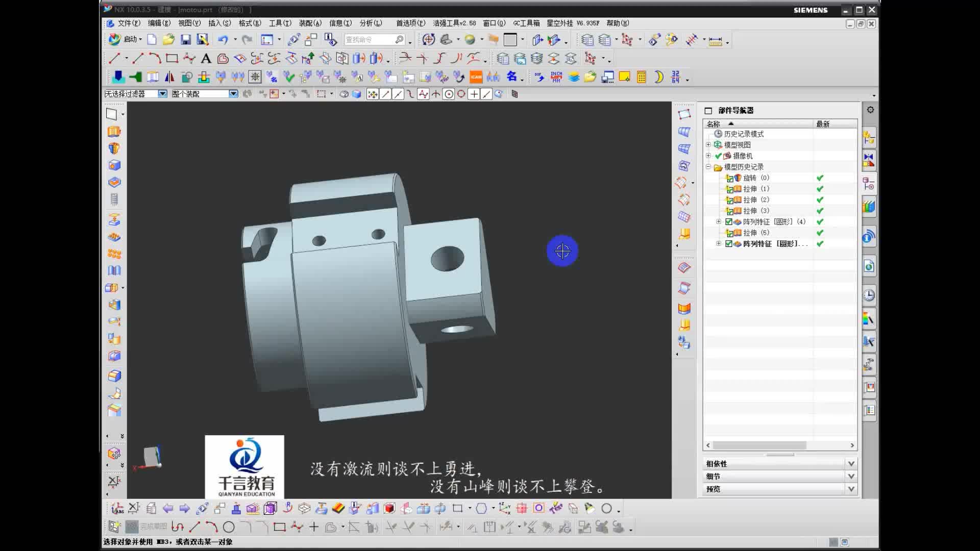Click the orange ICAM icon
Viewport: 980px width, 551px height.
click(x=476, y=77)
